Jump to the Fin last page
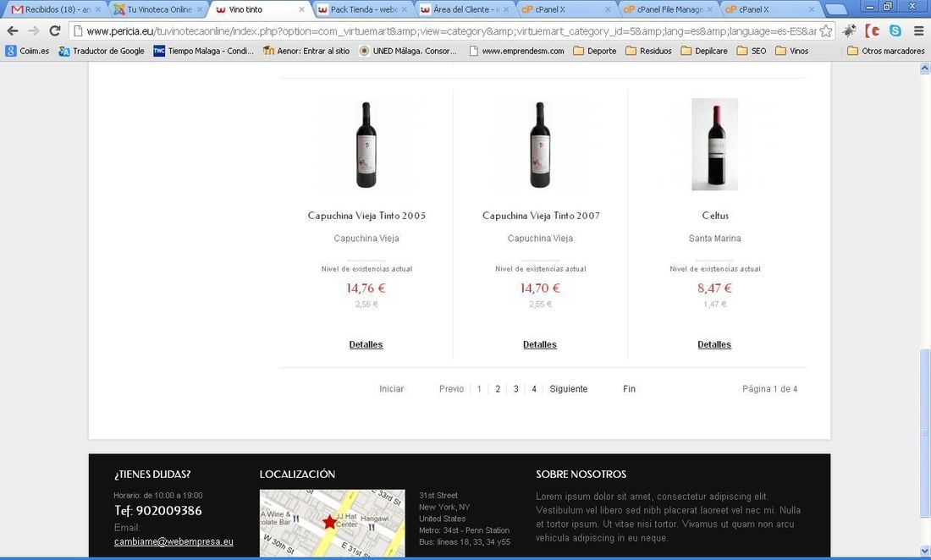Image resolution: width=931 pixels, height=560 pixels. (630, 388)
